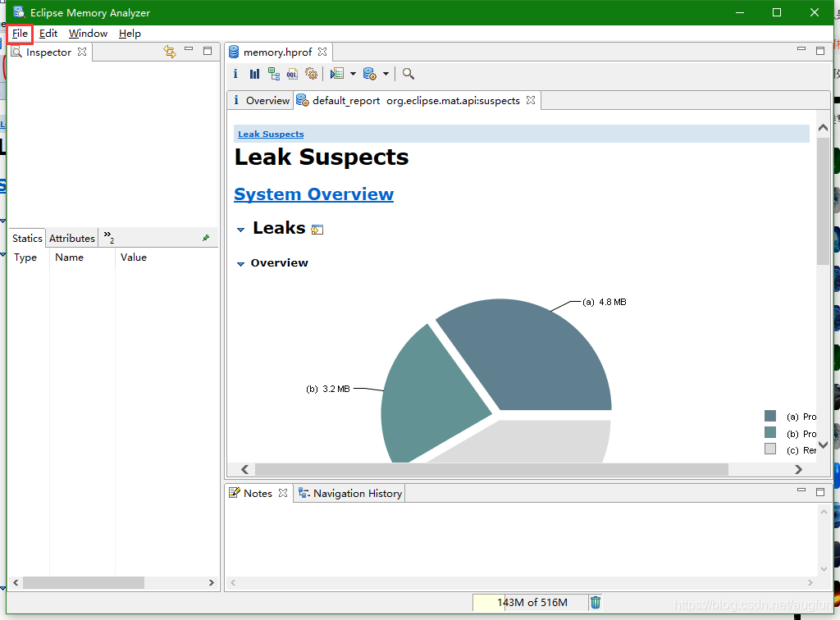840x620 pixels.
Task: Collapse the Overview section triangle
Action: pos(240,263)
